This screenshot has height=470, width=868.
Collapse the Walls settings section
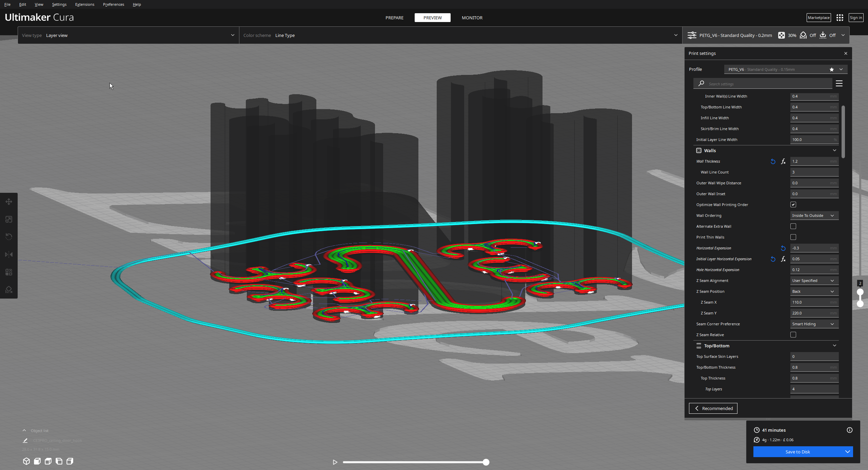point(834,150)
